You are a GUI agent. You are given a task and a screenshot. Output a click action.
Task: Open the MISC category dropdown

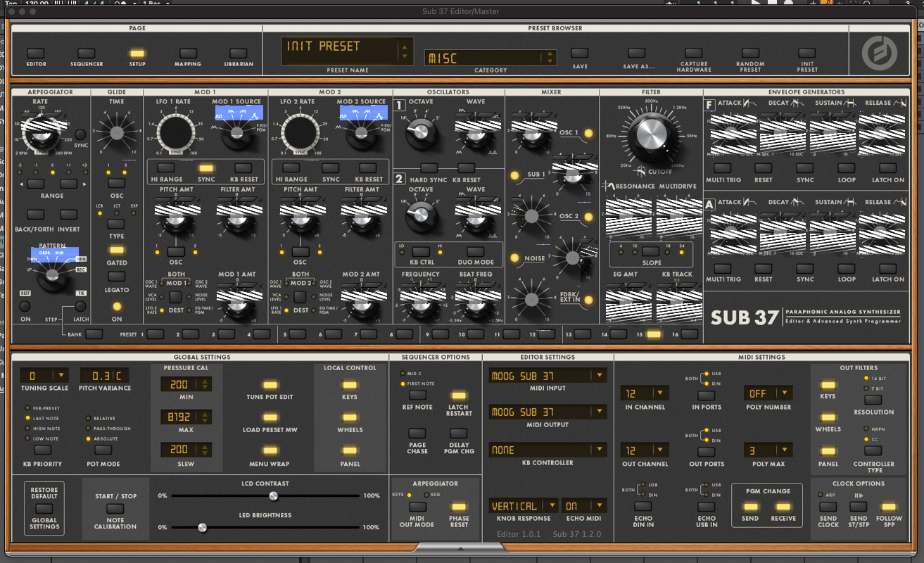(491, 58)
